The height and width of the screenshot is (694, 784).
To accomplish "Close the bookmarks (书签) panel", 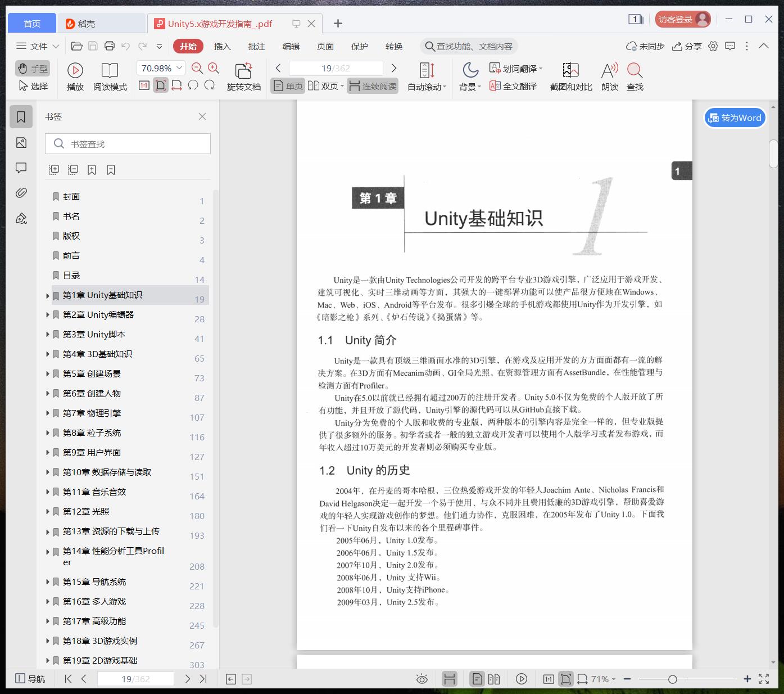I will tap(202, 116).
